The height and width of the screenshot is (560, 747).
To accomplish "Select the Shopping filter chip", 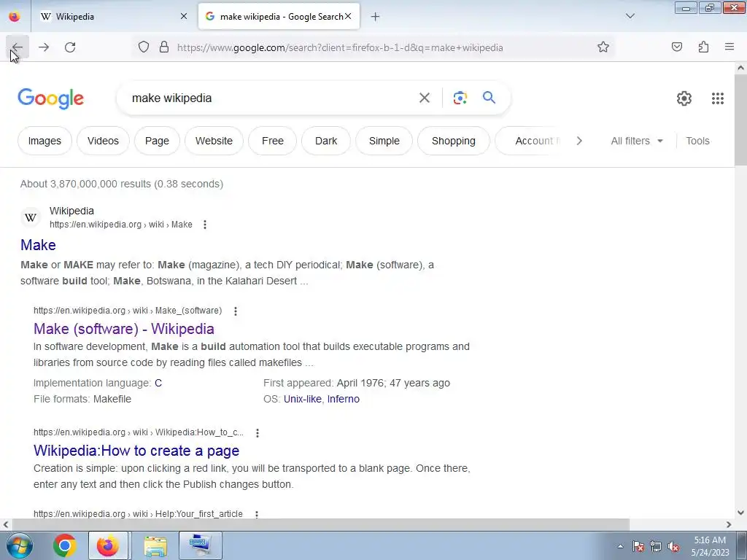I will [x=454, y=141].
